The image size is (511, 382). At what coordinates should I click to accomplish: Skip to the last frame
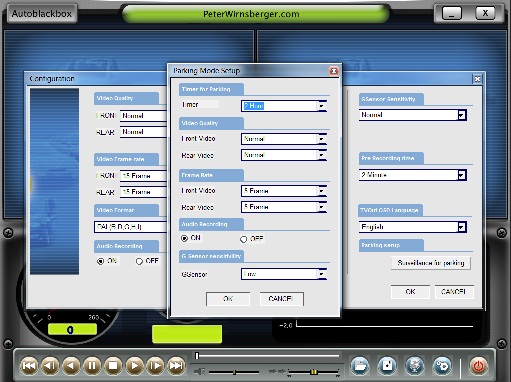[176, 366]
